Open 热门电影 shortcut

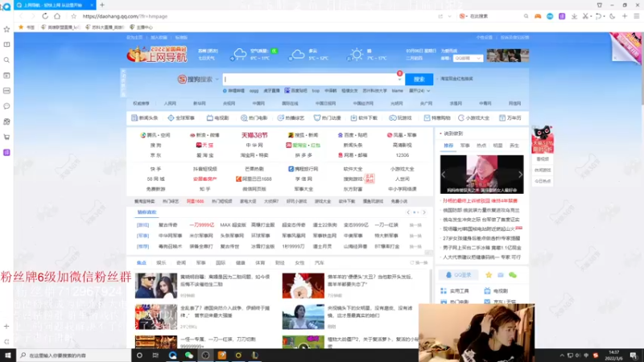point(254,117)
